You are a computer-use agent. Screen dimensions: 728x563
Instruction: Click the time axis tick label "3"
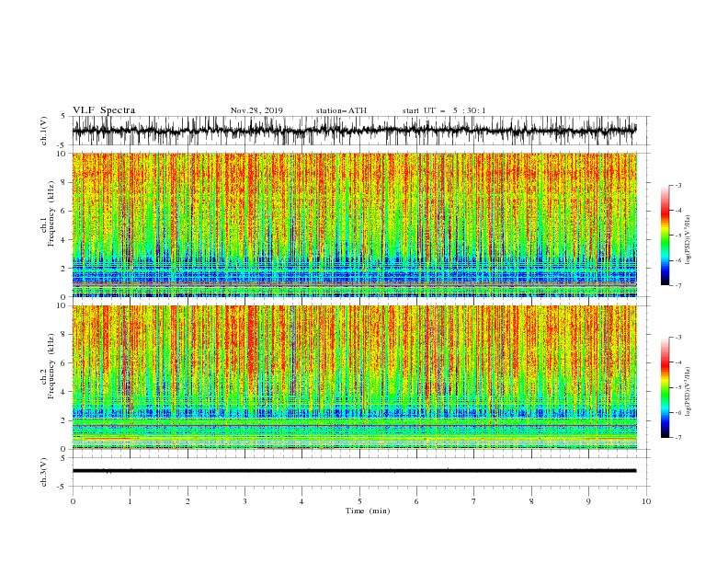click(245, 501)
